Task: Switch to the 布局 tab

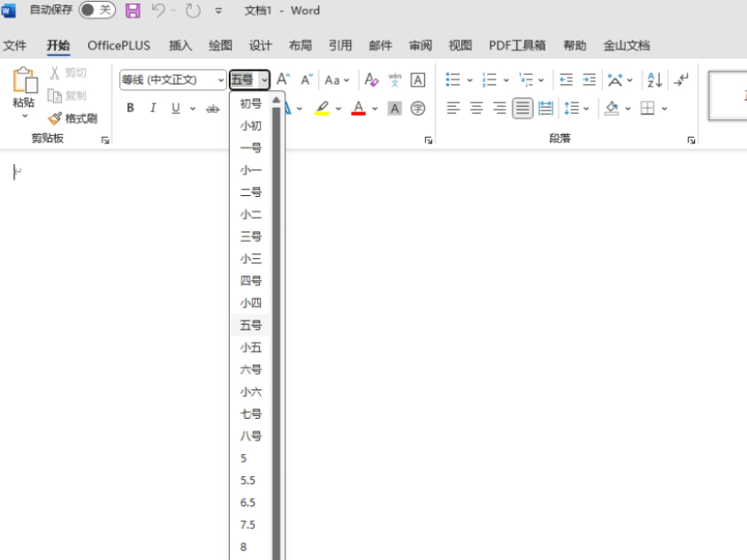Action: tap(301, 45)
